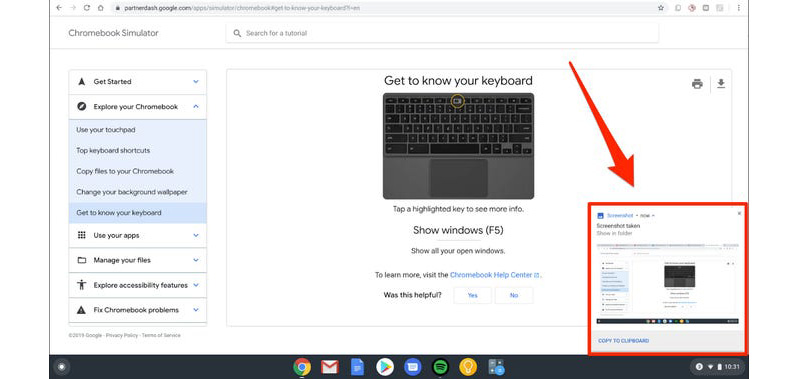Open Google Keep from the shelf

tap(468, 367)
